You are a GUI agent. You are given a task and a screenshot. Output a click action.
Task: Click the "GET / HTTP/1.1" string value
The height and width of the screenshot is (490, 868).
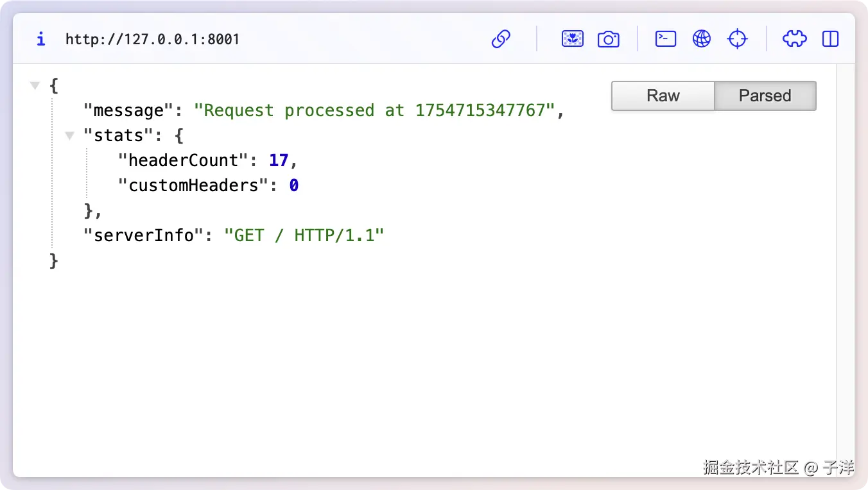304,235
